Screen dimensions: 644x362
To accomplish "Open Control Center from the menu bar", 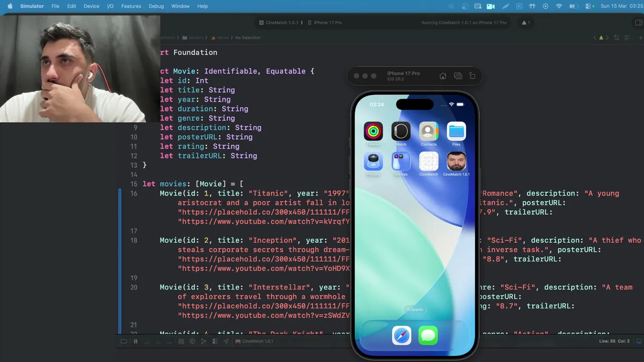I will click(588, 6).
